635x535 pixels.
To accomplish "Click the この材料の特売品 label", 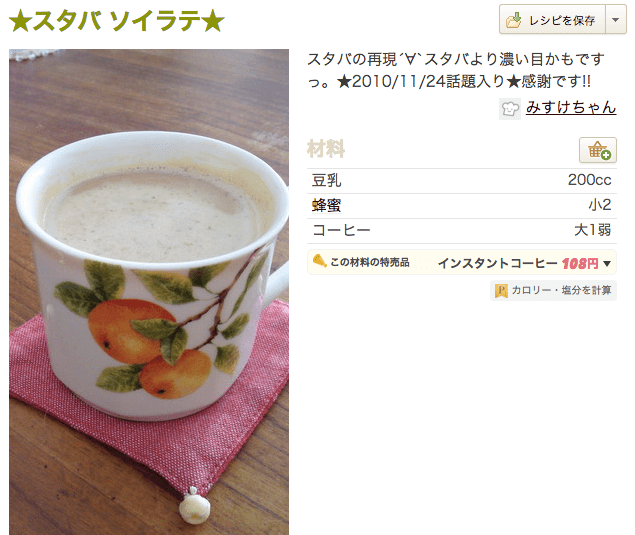I will point(370,262).
